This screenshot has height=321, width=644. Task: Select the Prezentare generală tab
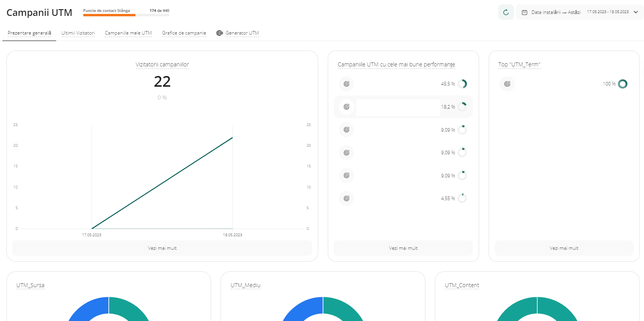coord(29,33)
